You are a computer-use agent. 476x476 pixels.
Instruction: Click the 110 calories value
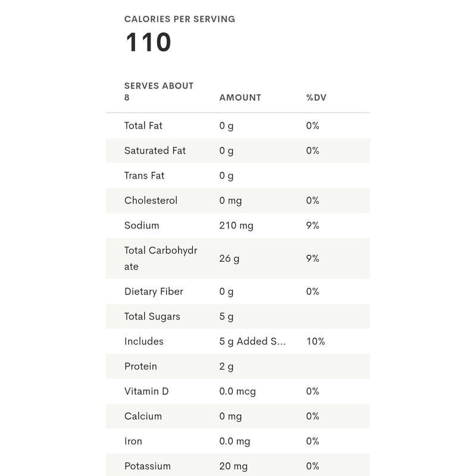point(148,43)
